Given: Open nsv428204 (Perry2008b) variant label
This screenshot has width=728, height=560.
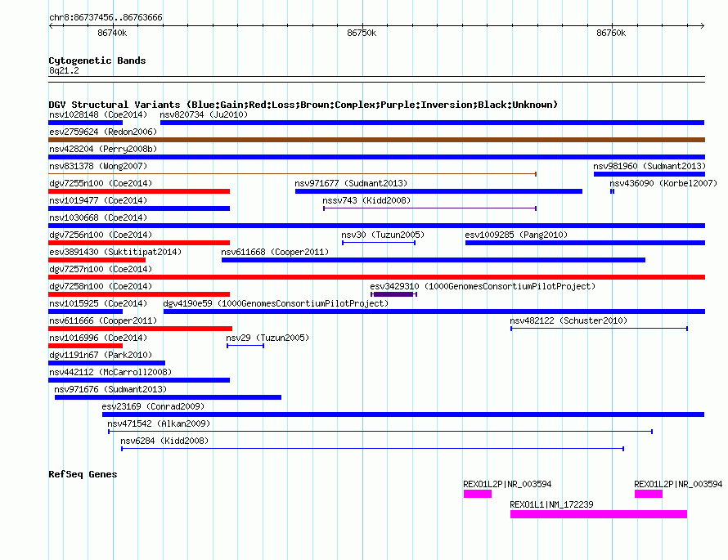Looking at the screenshot, I should click(103, 149).
